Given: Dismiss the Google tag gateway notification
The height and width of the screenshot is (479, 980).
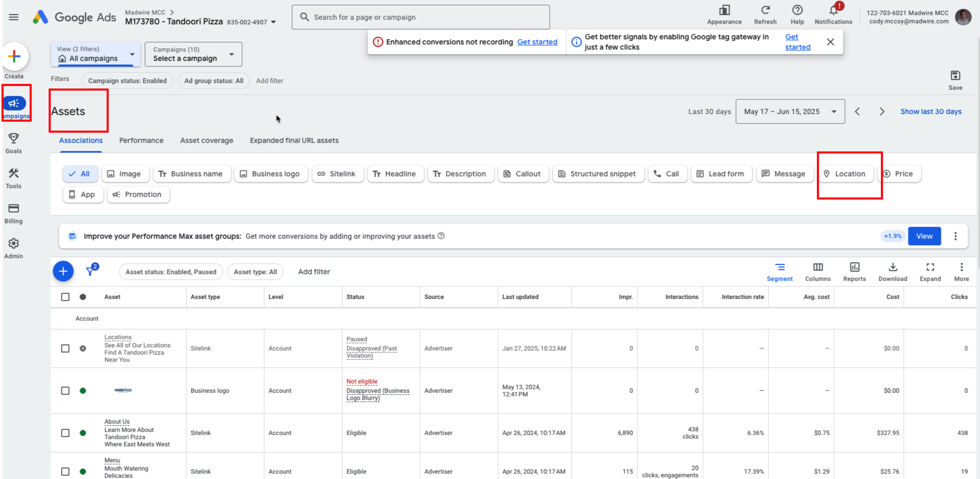Looking at the screenshot, I should coord(830,42).
